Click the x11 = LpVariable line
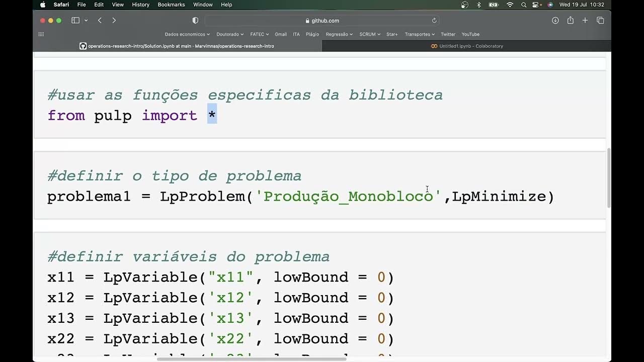The height and width of the screenshot is (362, 644). click(x=220, y=278)
